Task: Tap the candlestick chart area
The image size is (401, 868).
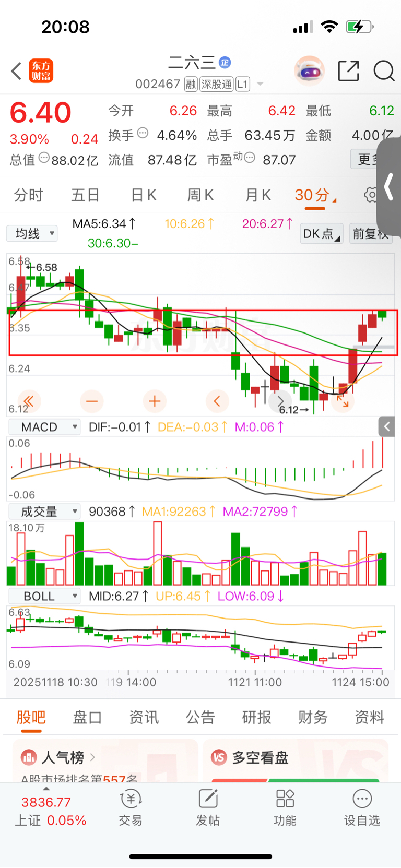Action: (x=200, y=334)
